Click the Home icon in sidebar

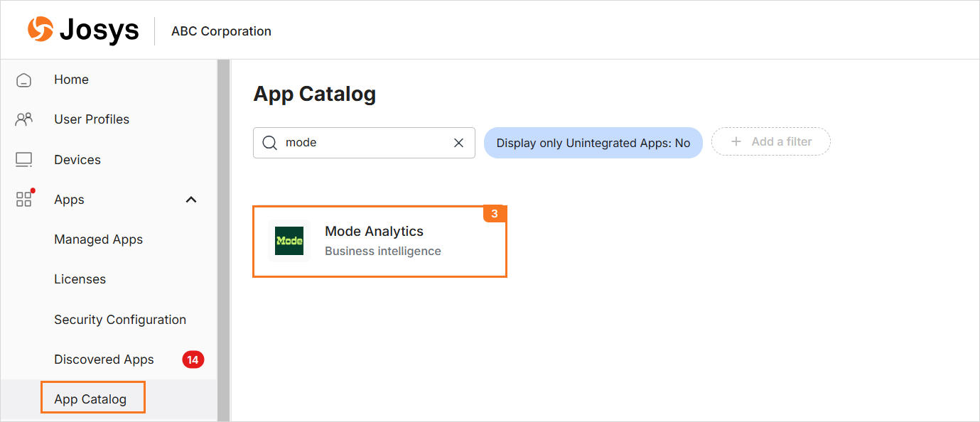click(24, 80)
